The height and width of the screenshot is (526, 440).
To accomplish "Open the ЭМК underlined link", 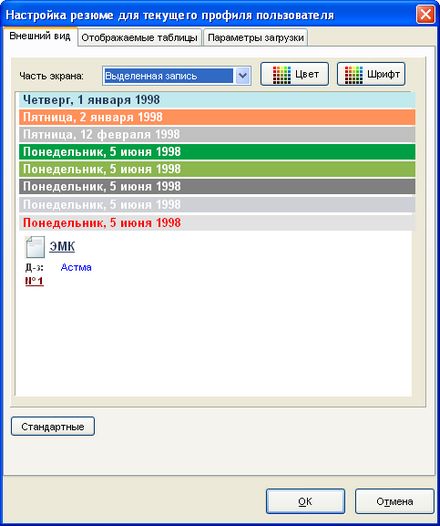I will [62, 247].
